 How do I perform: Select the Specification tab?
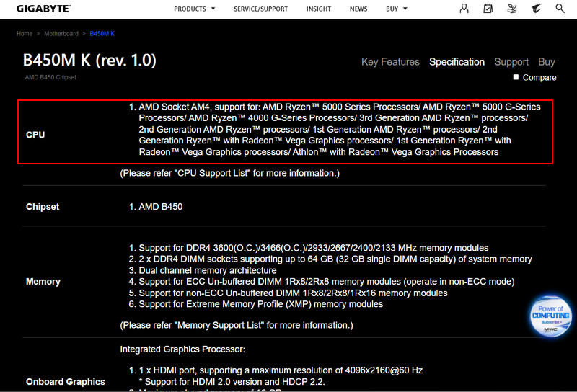tap(457, 62)
